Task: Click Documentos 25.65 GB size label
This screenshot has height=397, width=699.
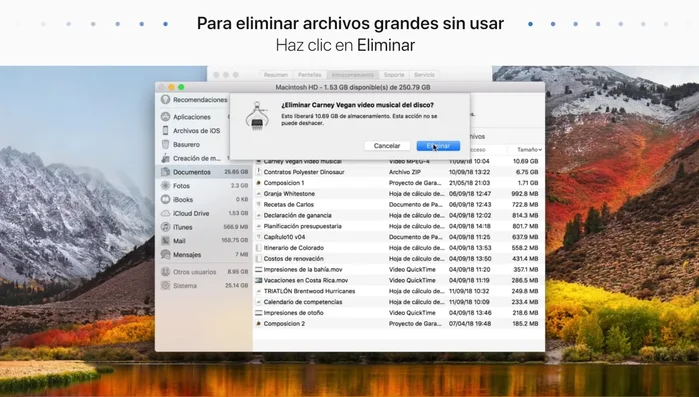Action: tap(236, 172)
